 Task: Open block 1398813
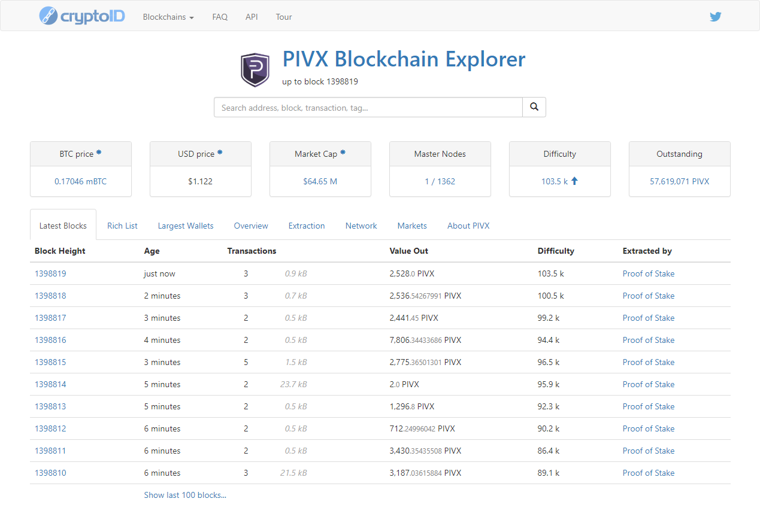click(50, 406)
